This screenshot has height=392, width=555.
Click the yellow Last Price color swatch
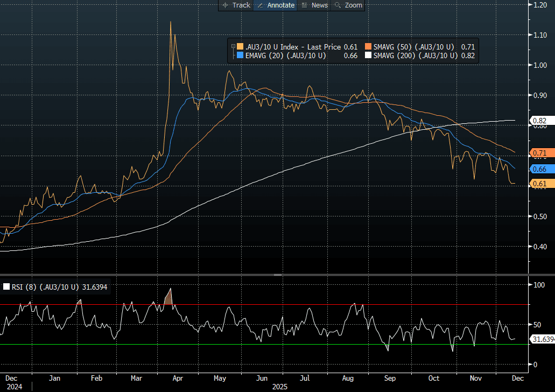(x=239, y=47)
